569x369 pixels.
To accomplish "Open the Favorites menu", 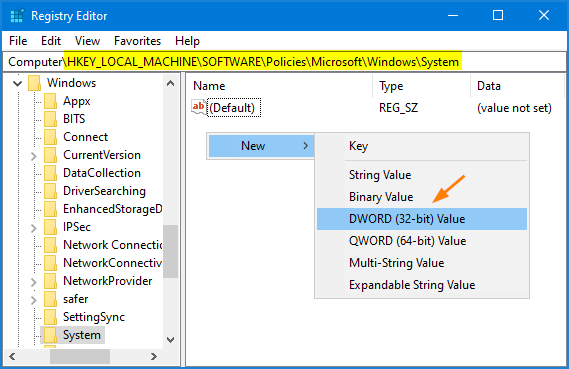I will click(x=138, y=41).
